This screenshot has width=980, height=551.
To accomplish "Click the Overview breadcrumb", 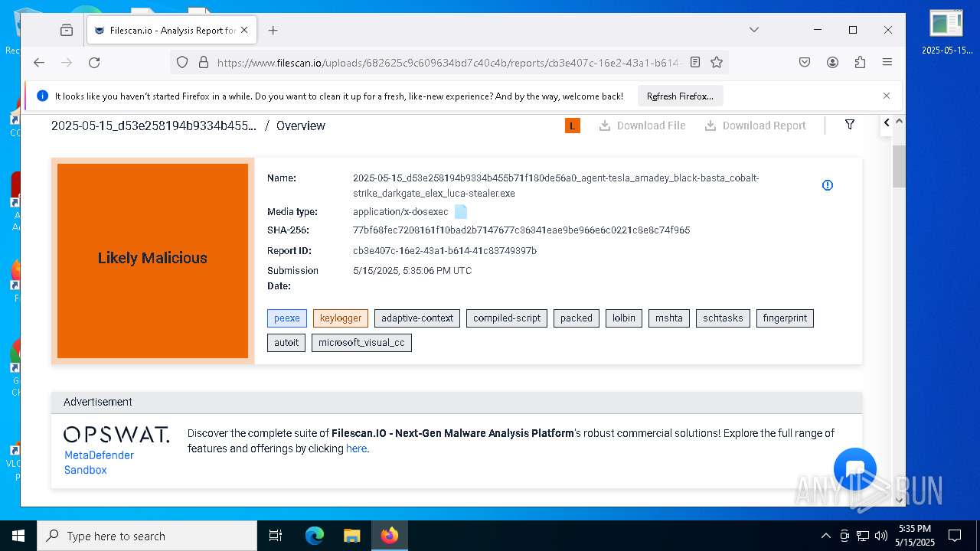I will tap(301, 126).
